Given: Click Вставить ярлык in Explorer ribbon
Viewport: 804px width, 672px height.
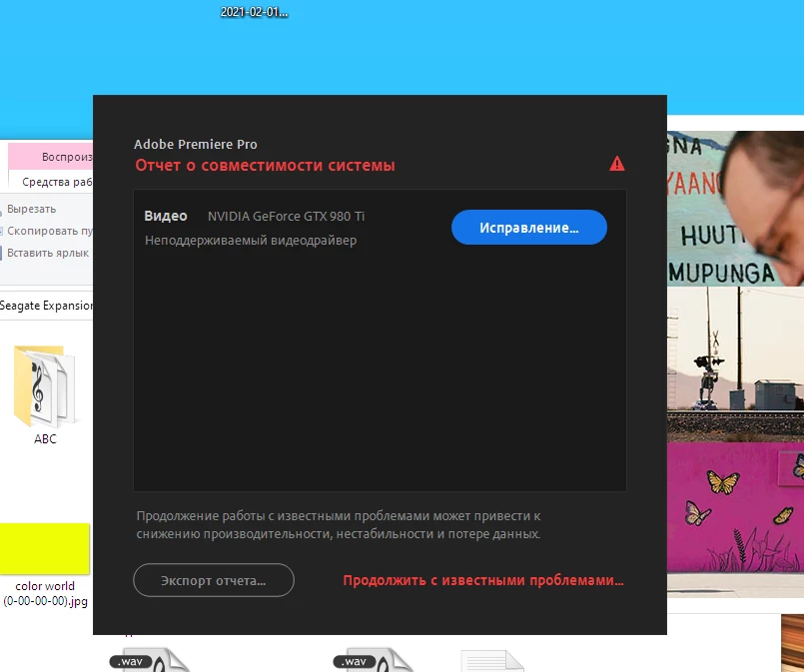Looking at the screenshot, I should [46, 253].
